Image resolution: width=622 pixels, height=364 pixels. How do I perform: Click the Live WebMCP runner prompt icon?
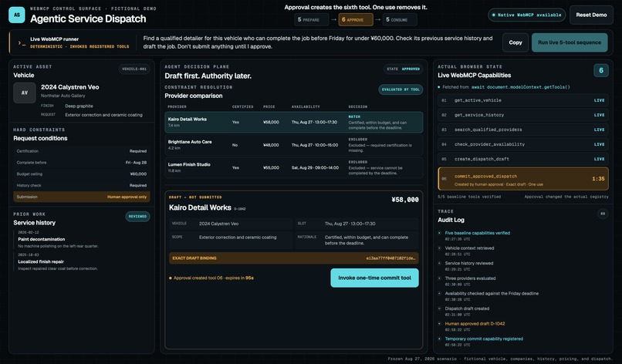click(22, 43)
